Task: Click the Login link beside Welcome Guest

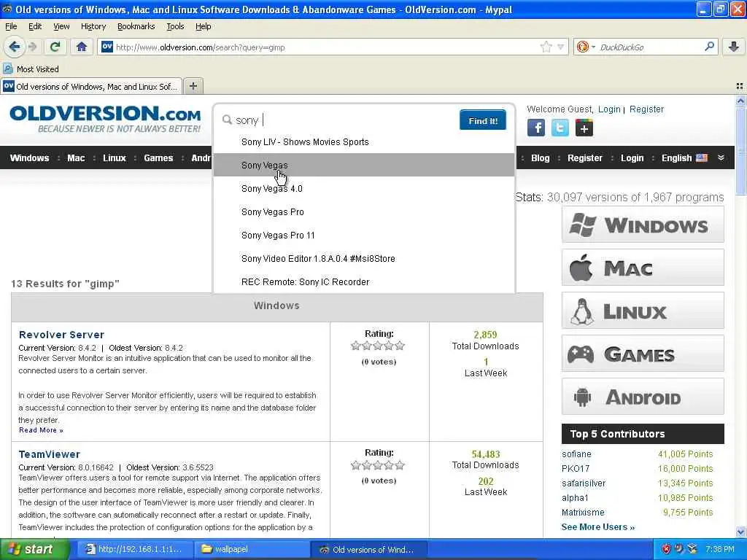Action: click(609, 109)
